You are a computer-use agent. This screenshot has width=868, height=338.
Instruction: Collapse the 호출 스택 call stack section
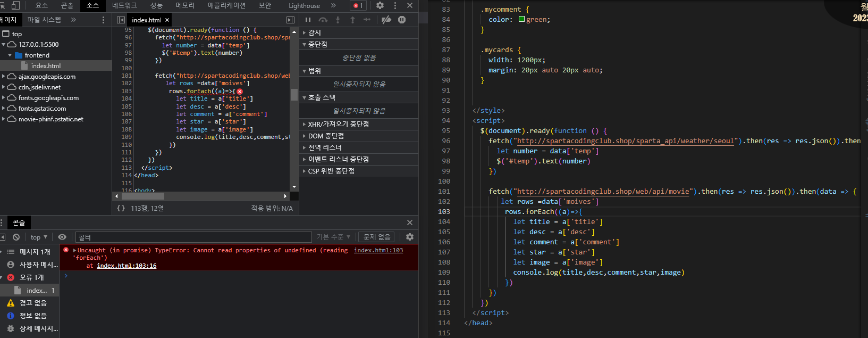359,97
